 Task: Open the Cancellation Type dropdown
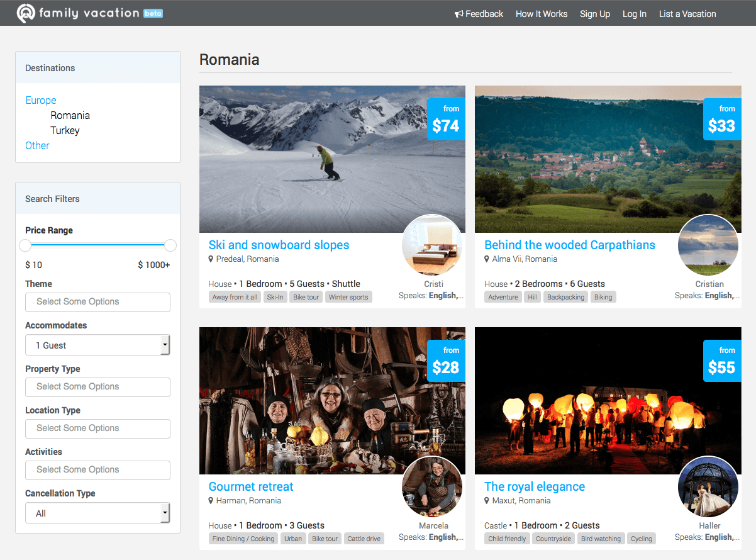click(97, 513)
